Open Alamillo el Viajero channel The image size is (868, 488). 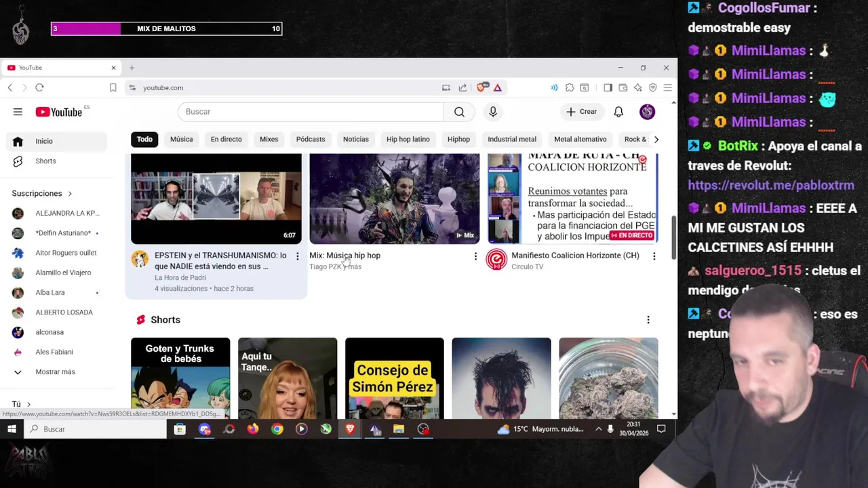[58, 273]
